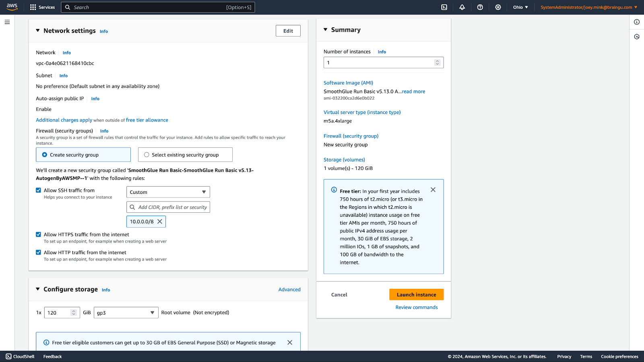Open Virtual server type (instance type) link
This screenshot has width=644, height=362.
362,112
